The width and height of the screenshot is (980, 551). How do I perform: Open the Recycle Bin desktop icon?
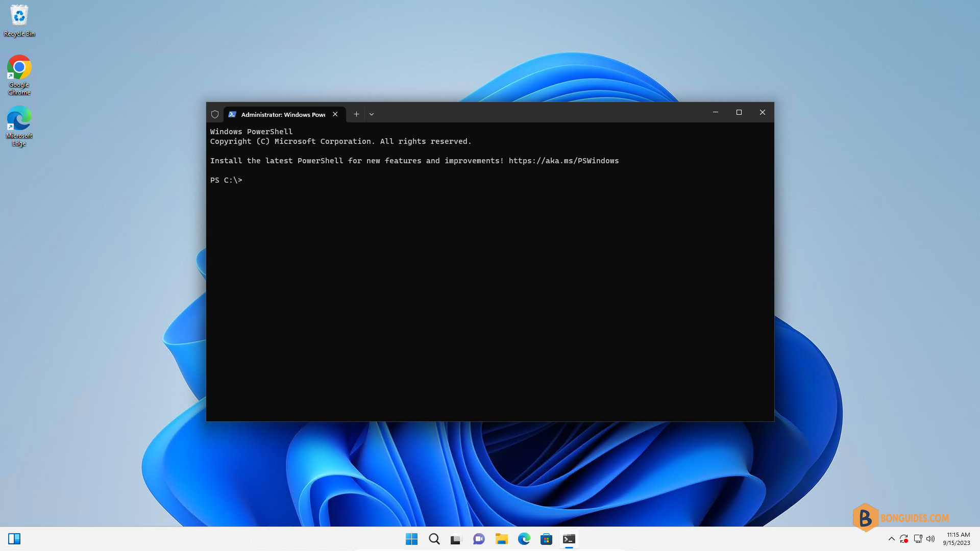[19, 21]
